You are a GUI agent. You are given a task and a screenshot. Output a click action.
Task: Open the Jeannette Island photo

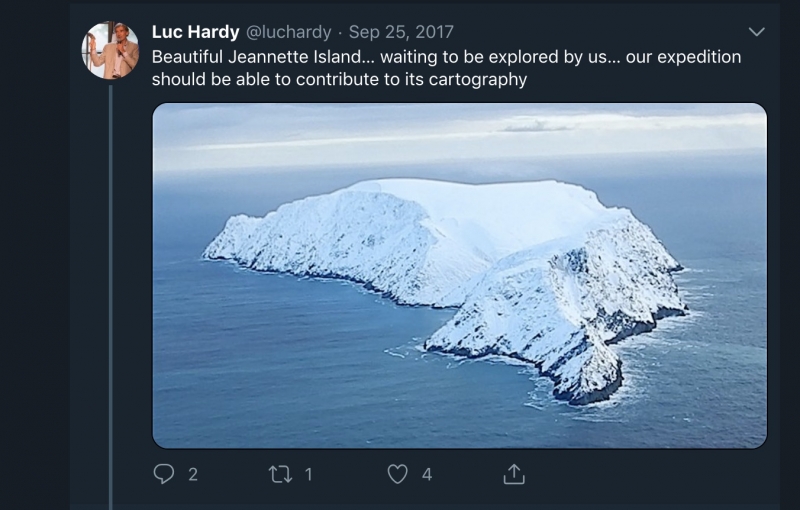click(459, 275)
